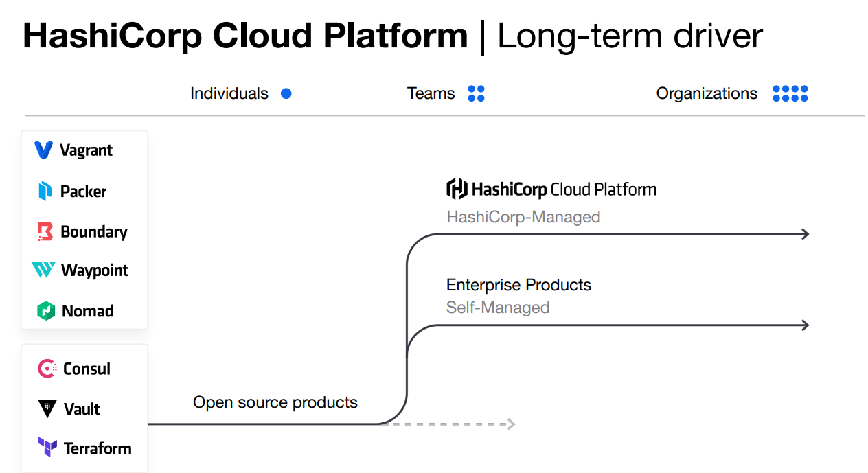Click the blue dot beside Individuals

[286, 93]
